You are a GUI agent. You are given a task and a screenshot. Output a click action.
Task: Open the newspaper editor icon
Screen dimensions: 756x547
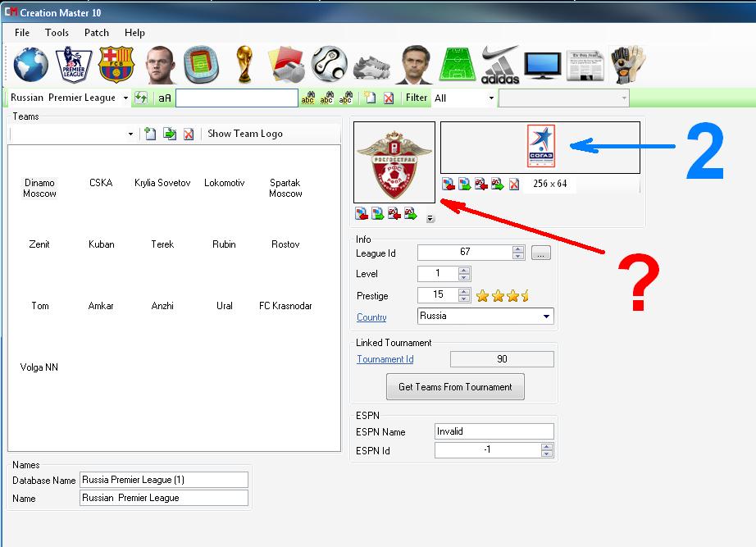(585, 65)
